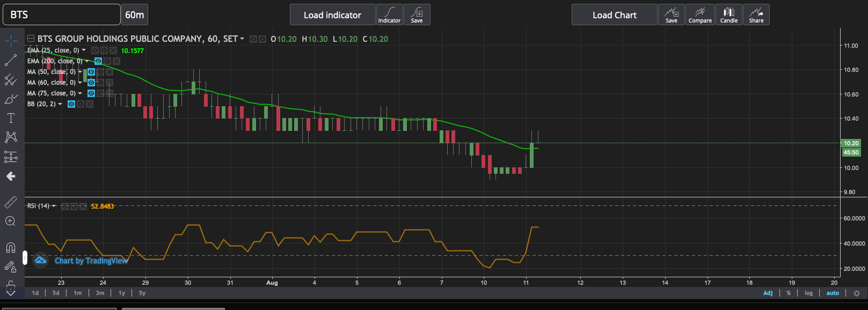
Task: Open settings gear of main BTS series
Action: coord(262,39)
